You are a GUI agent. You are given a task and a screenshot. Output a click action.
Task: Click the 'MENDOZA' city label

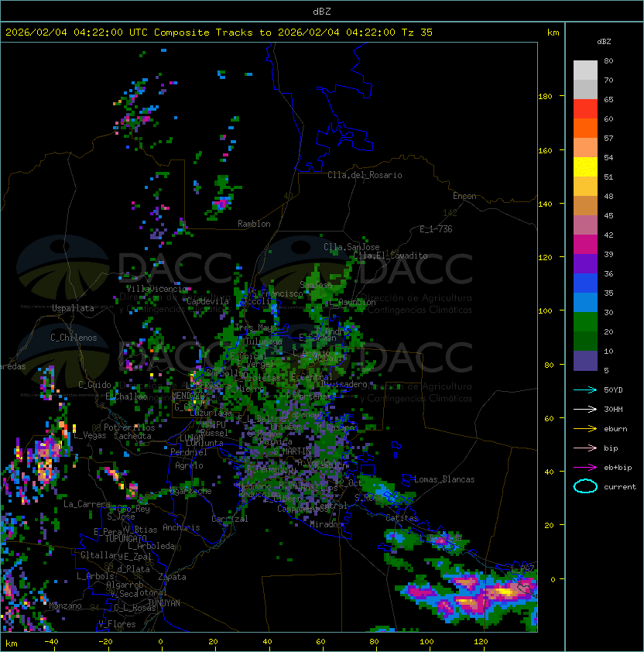[x=188, y=396]
